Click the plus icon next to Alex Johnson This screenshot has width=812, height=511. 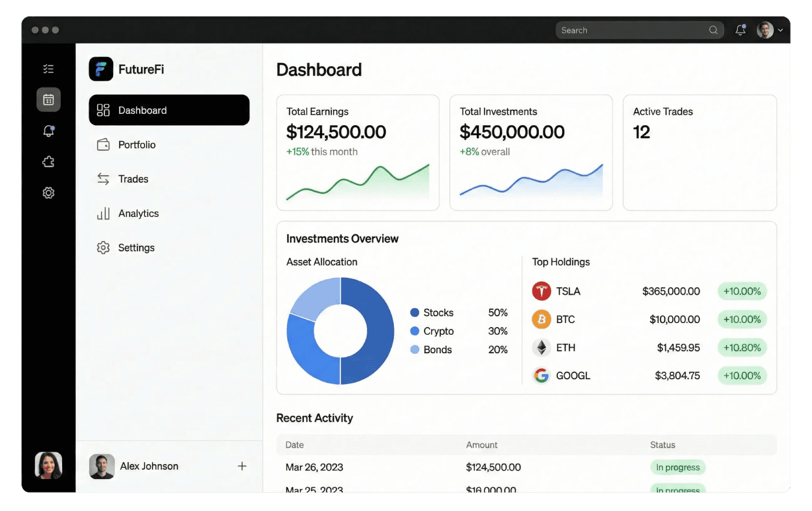[x=242, y=466]
